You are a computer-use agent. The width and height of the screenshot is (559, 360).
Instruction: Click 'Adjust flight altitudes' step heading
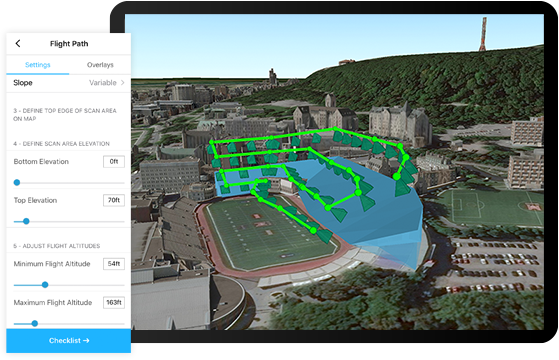pyautogui.click(x=57, y=246)
